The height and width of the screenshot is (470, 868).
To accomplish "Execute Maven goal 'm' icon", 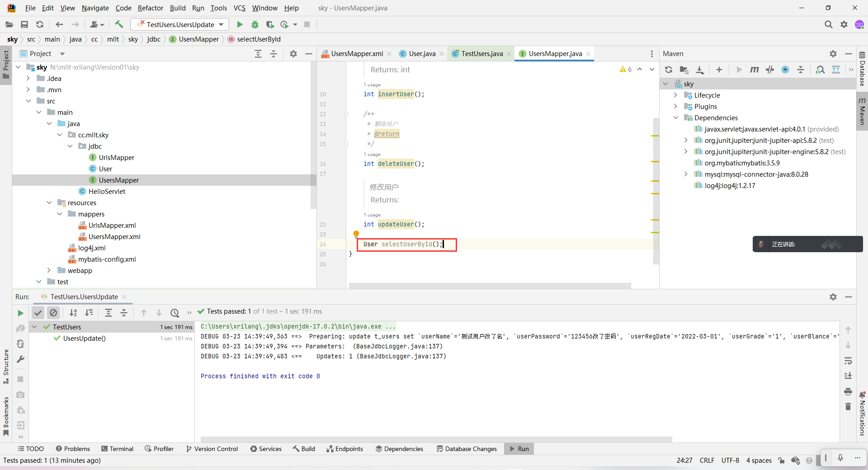I will coord(755,70).
